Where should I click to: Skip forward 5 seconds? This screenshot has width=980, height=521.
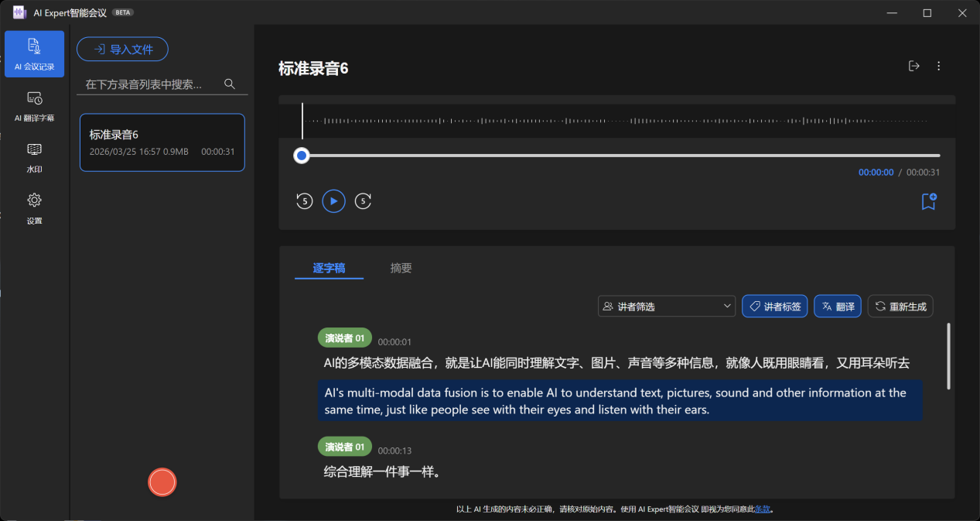(363, 201)
